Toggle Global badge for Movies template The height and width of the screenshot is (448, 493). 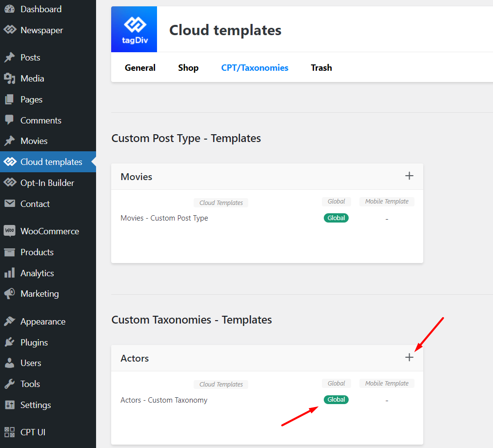(x=336, y=218)
